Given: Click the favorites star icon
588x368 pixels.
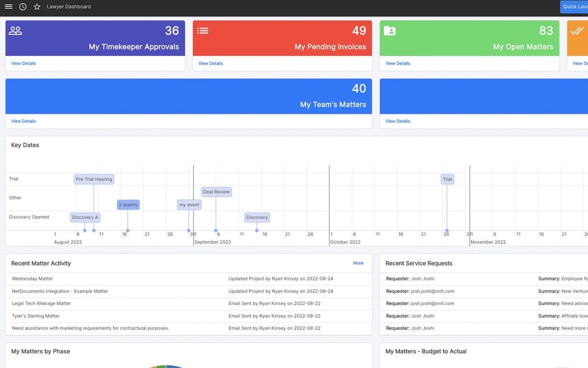Looking at the screenshot, I should point(37,7).
